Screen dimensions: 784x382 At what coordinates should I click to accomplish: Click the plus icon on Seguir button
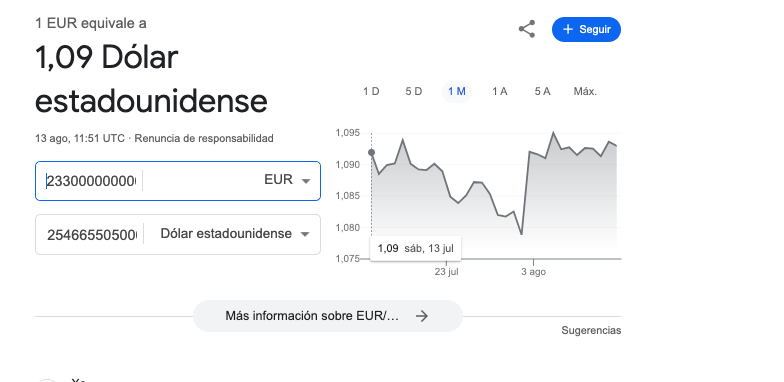[x=568, y=30]
